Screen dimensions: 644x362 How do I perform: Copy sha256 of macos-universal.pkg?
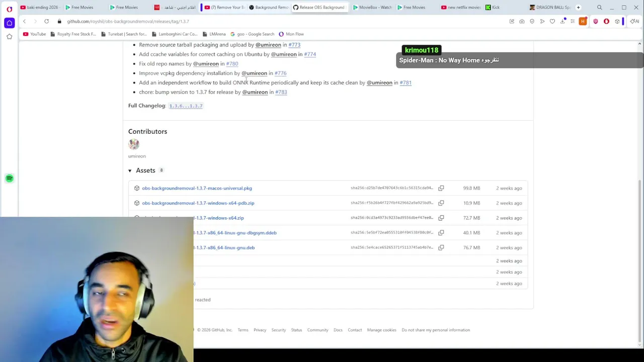pyautogui.click(x=441, y=188)
